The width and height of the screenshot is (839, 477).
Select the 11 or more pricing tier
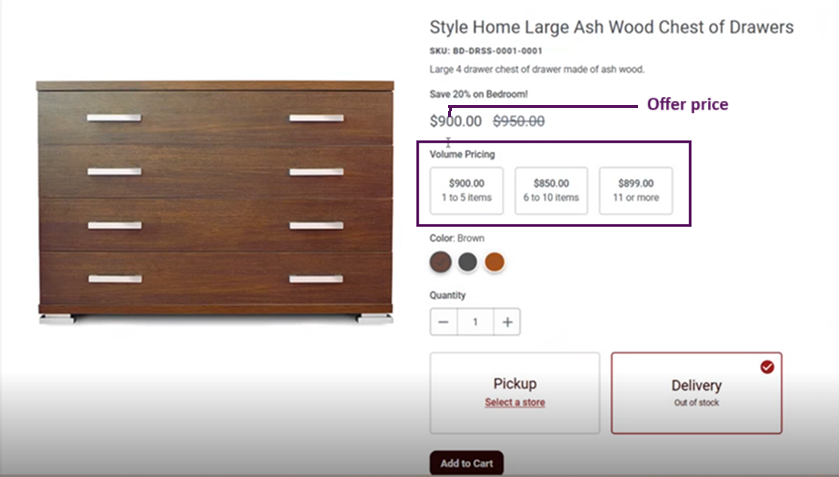pyautogui.click(x=636, y=190)
